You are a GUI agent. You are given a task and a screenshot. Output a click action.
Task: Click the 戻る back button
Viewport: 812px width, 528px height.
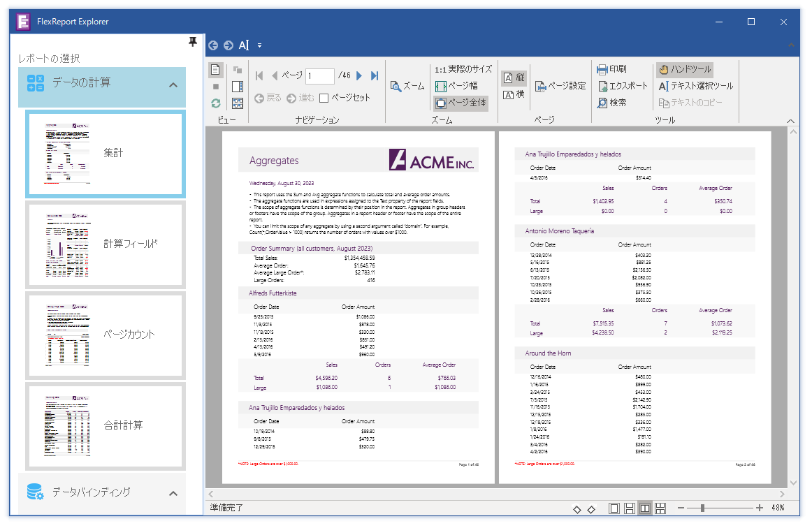[x=268, y=98]
